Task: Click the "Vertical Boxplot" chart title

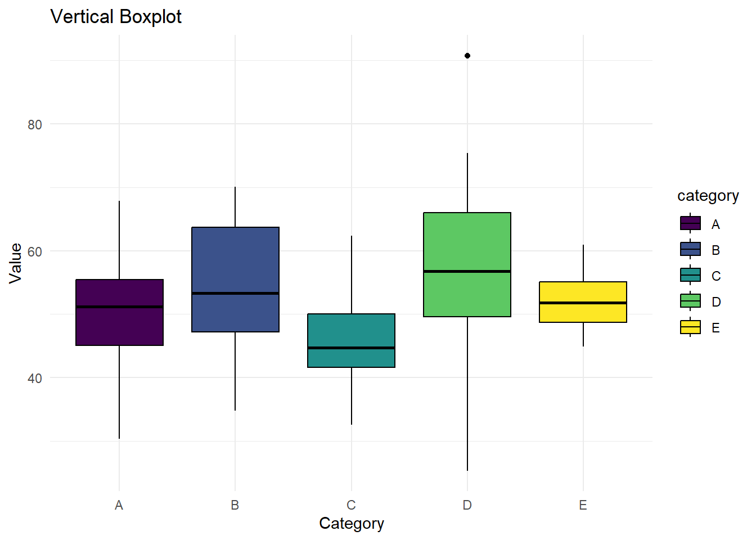Action: [116, 17]
